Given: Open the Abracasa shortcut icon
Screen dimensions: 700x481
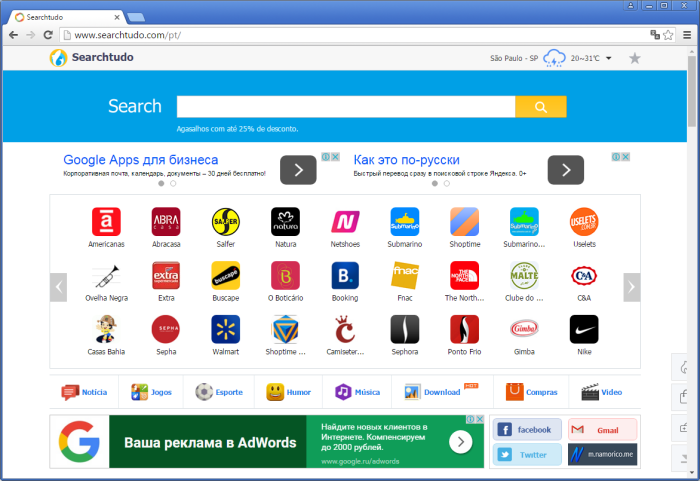Looking at the screenshot, I should pos(166,222).
